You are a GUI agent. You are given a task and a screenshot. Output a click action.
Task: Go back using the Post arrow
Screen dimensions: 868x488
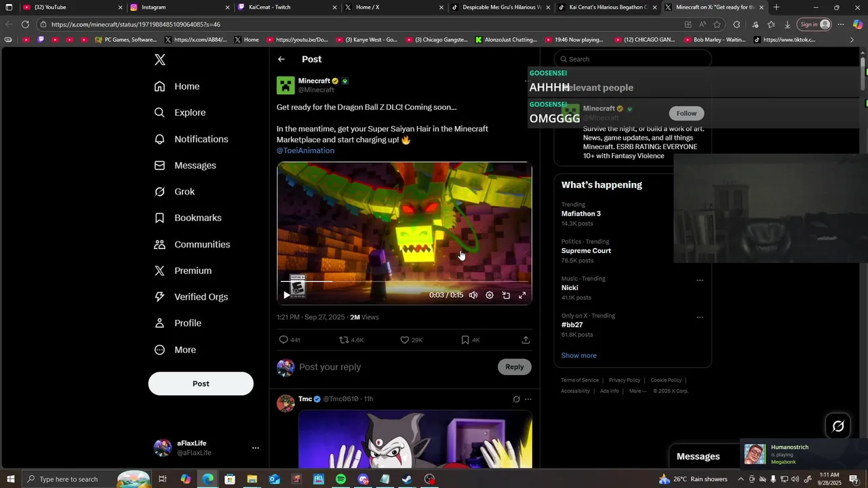tap(281, 60)
